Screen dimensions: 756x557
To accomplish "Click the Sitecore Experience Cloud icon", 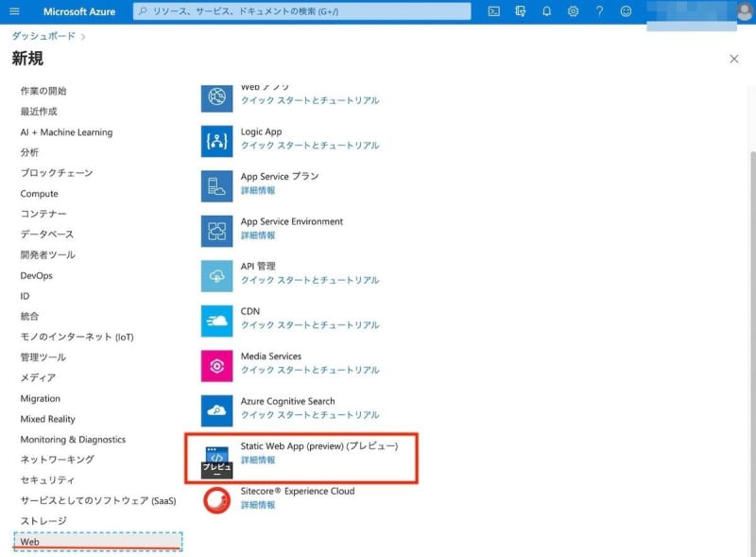I will pos(216,500).
